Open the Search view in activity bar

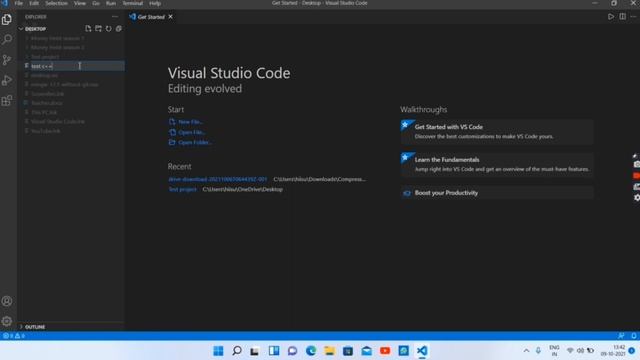tap(7, 40)
